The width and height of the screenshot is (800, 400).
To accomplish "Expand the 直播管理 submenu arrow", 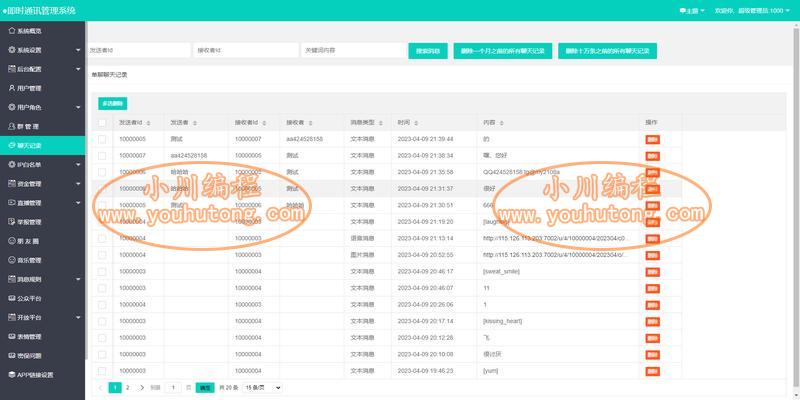I will coord(78,203).
